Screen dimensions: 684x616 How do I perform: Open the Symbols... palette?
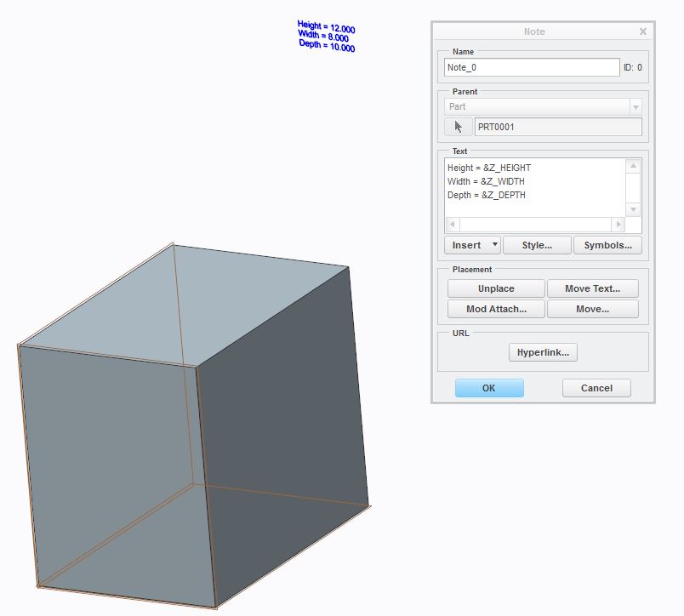pyautogui.click(x=607, y=245)
